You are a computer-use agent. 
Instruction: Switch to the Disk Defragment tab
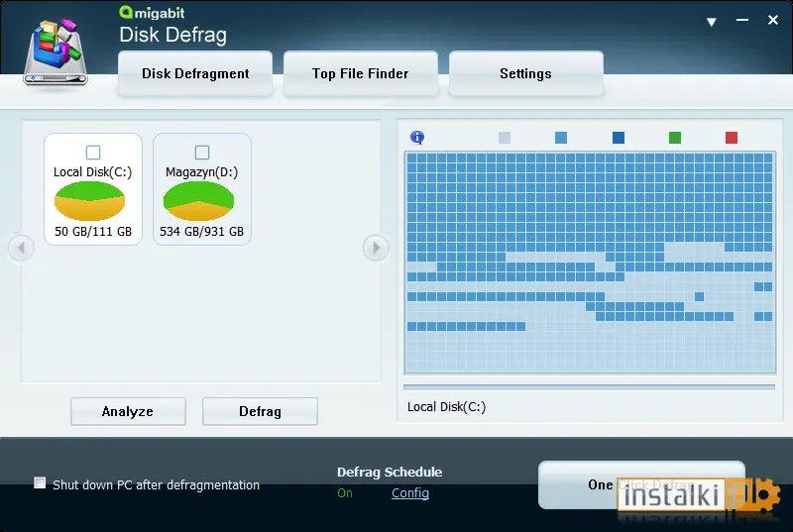[x=195, y=73]
